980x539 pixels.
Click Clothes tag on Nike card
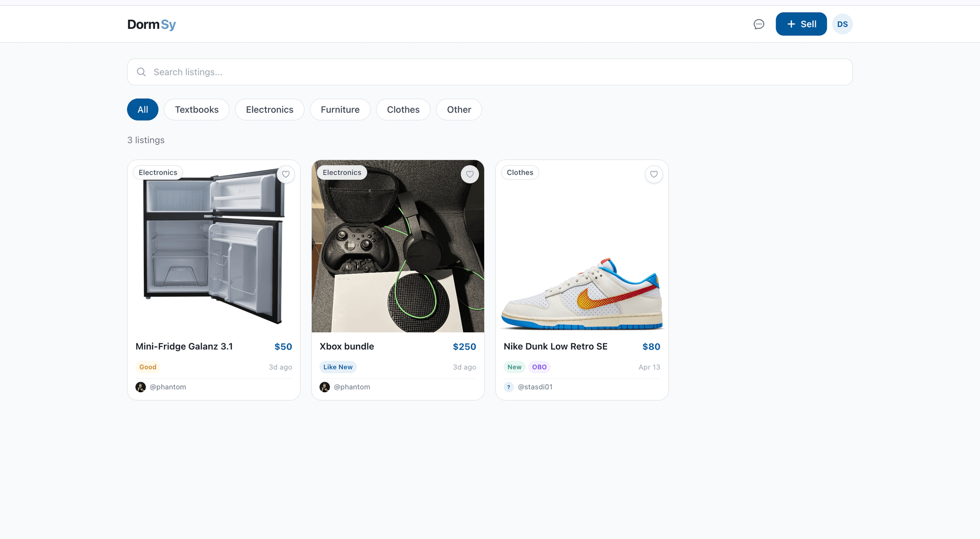click(520, 173)
